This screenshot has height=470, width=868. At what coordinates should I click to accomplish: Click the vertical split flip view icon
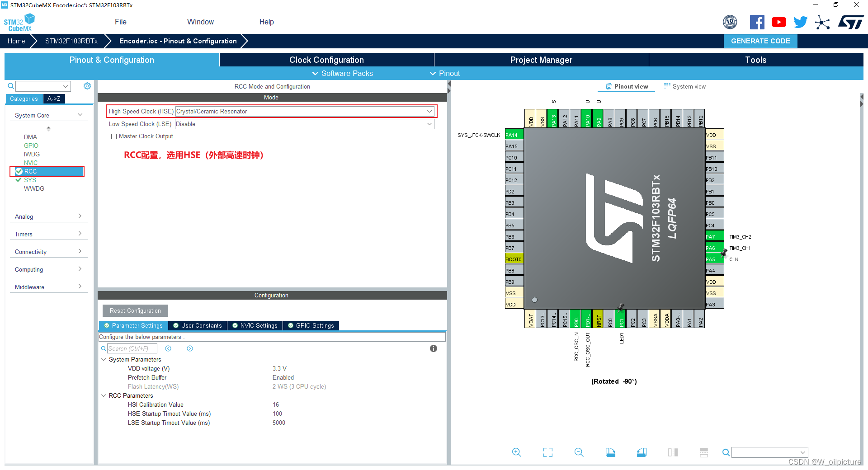[673, 452]
